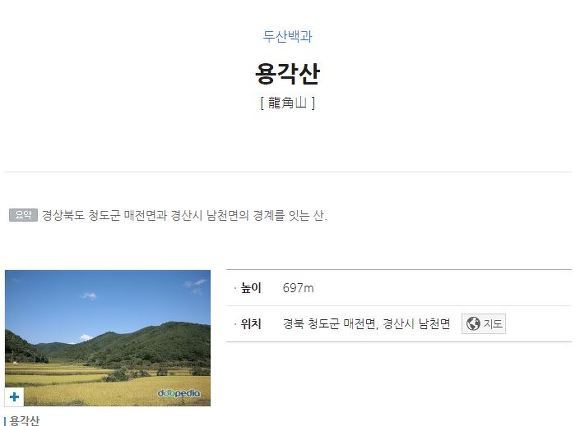
Task: Click the blue bar beside photo caption
Action: [x=4, y=421]
